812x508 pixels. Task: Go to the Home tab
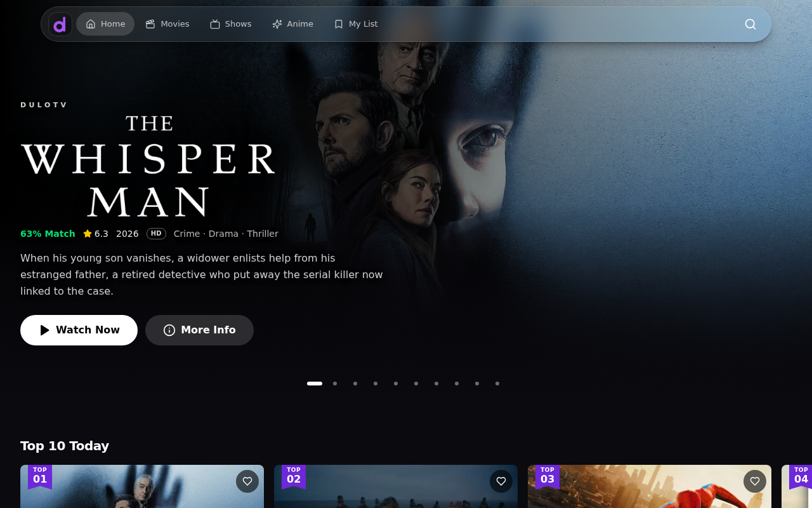click(x=105, y=24)
